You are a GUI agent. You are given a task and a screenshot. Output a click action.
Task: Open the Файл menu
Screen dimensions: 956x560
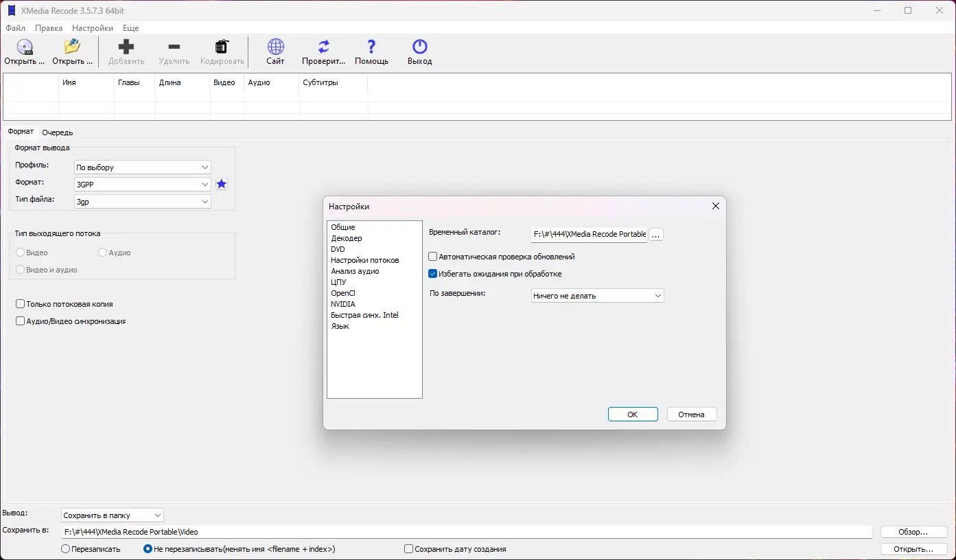(x=15, y=28)
